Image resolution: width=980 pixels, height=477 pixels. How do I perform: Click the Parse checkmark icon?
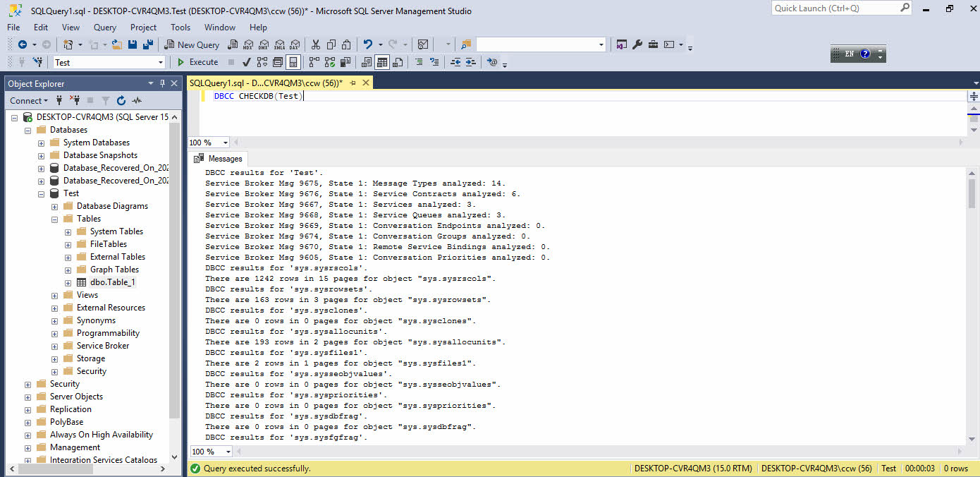tap(246, 62)
